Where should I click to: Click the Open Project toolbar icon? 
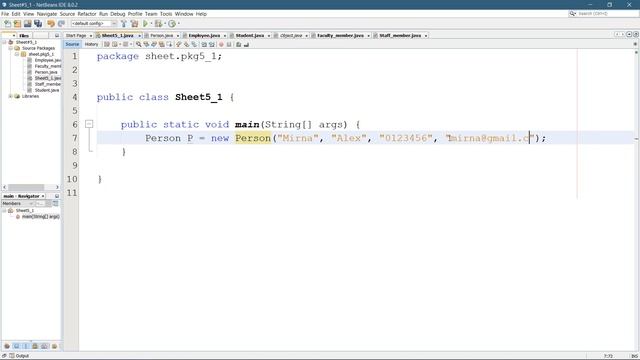tap(27, 24)
